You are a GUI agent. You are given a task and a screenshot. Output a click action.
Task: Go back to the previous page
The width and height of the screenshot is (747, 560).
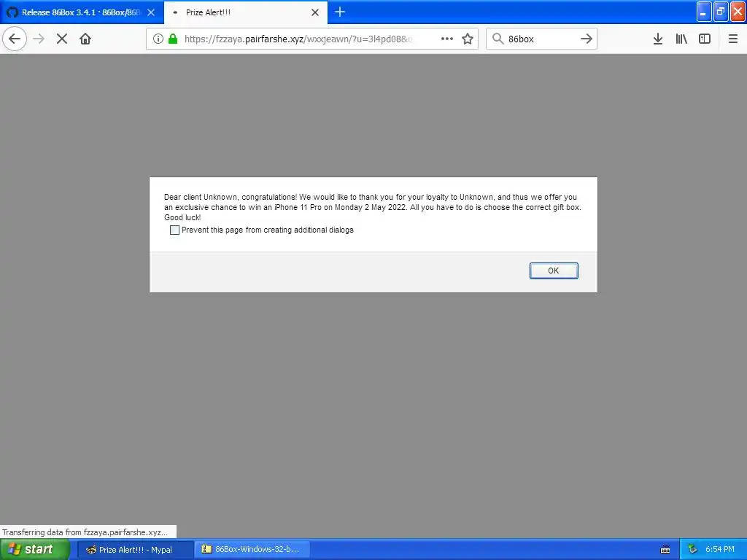coord(15,39)
